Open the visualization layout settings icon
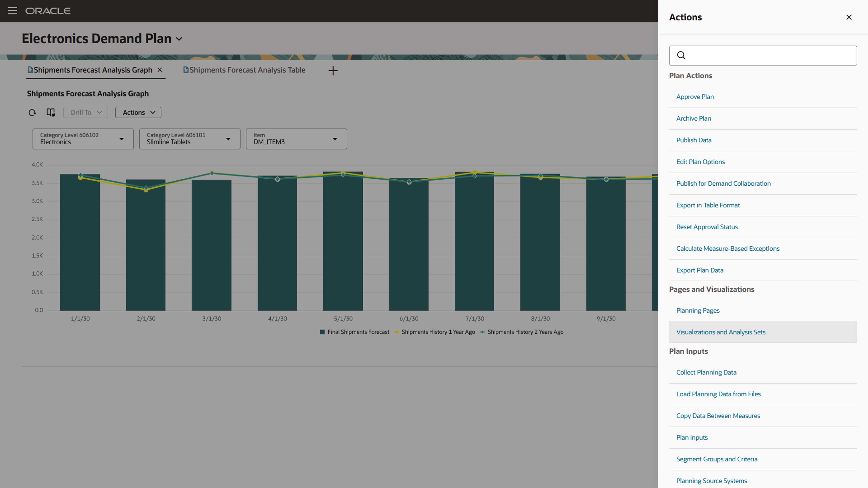This screenshot has height=488, width=868. 51,112
